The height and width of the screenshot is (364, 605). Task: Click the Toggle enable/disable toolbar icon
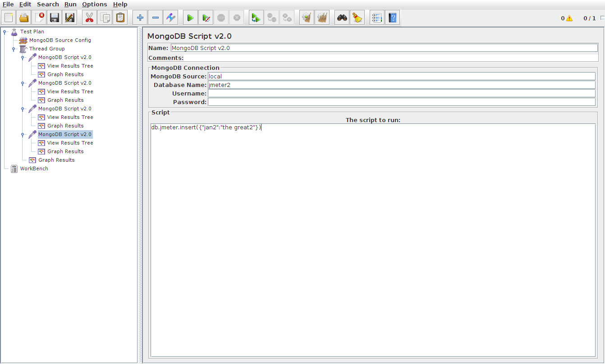(170, 18)
